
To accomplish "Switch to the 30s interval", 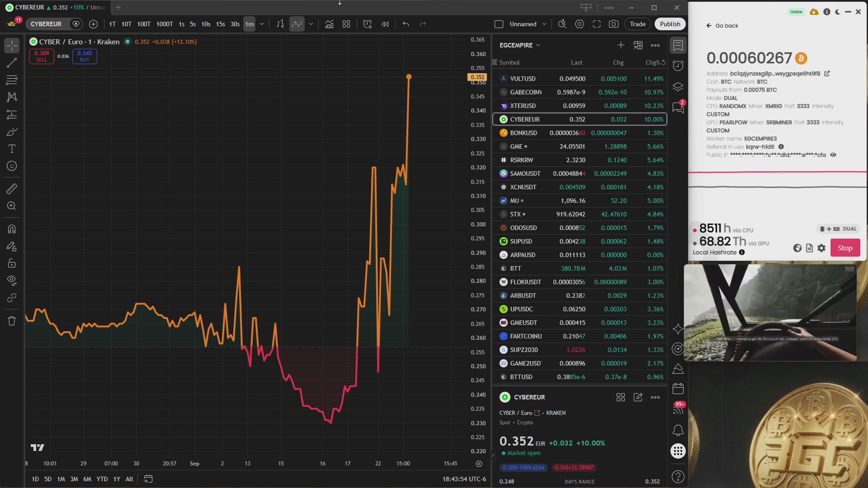I will click(235, 24).
